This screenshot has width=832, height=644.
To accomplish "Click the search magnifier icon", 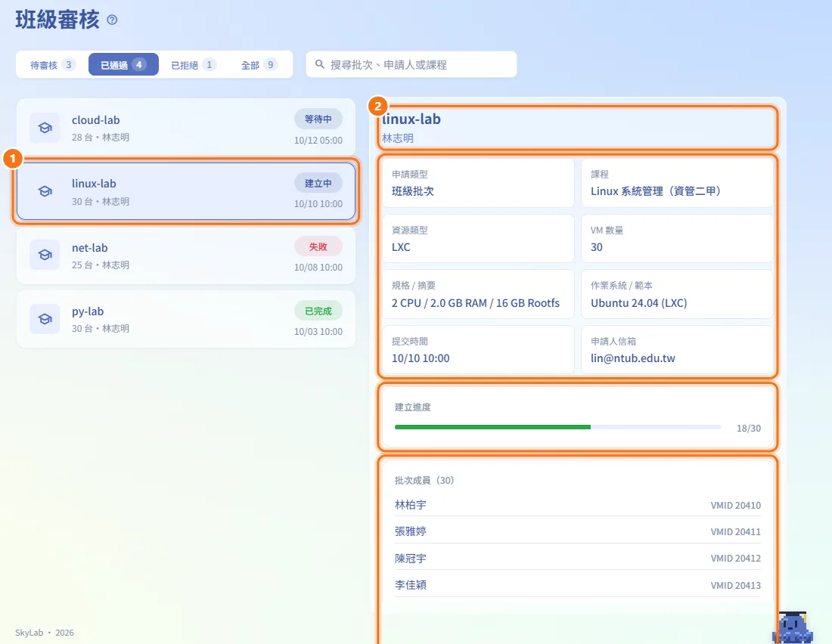I will point(319,64).
